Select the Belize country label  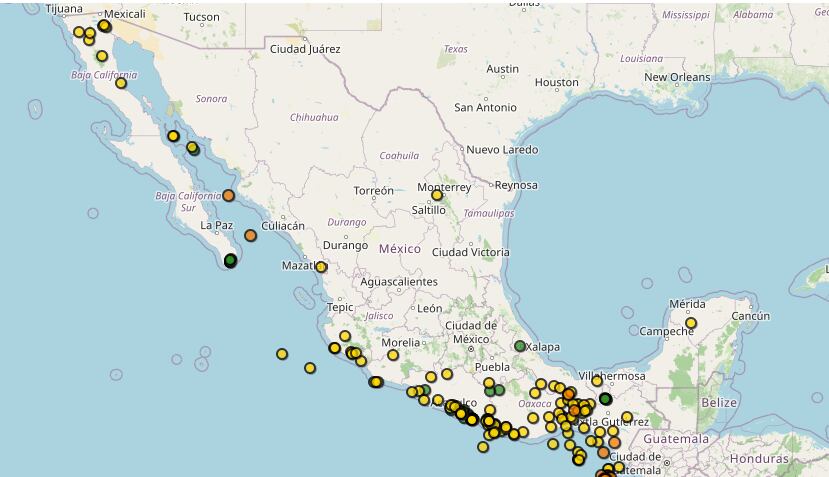click(x=719, y=402)
